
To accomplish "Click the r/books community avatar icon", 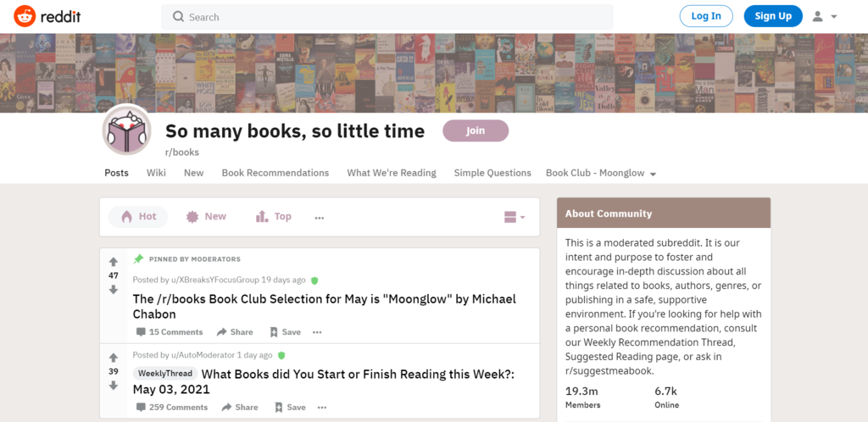I will [127, 131].
